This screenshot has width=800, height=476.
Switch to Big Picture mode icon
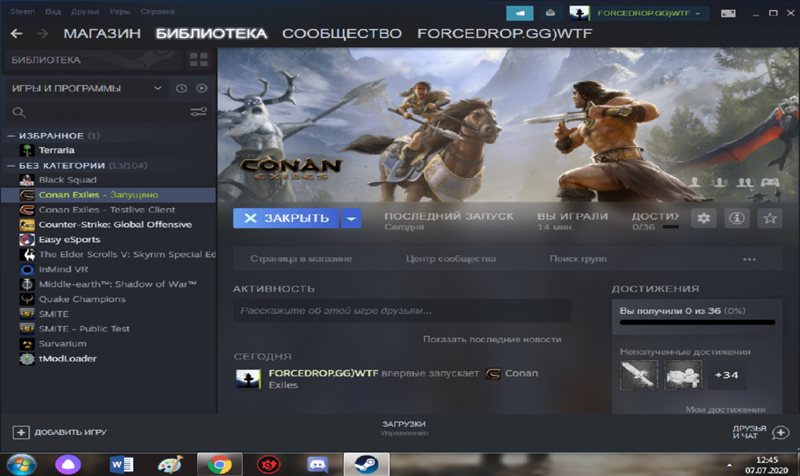coord(728,13)
